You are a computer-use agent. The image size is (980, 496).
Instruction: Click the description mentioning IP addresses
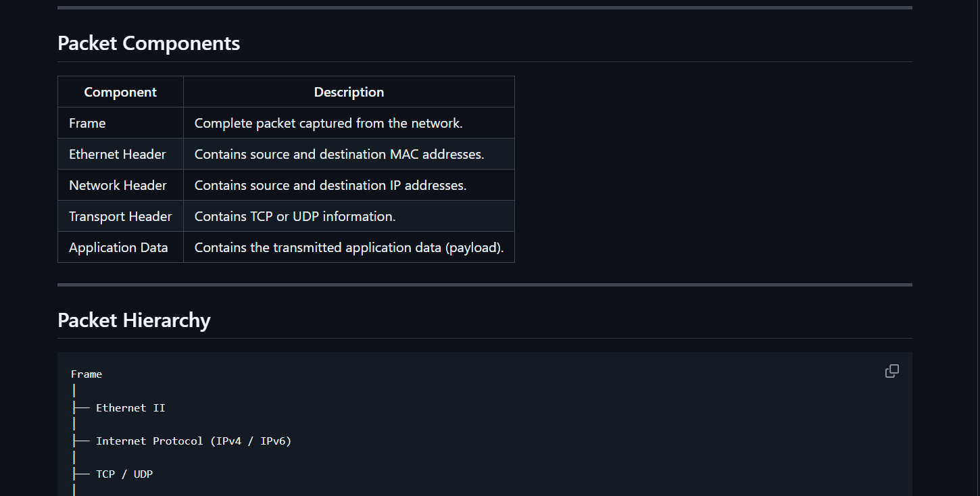coord(349,185)
